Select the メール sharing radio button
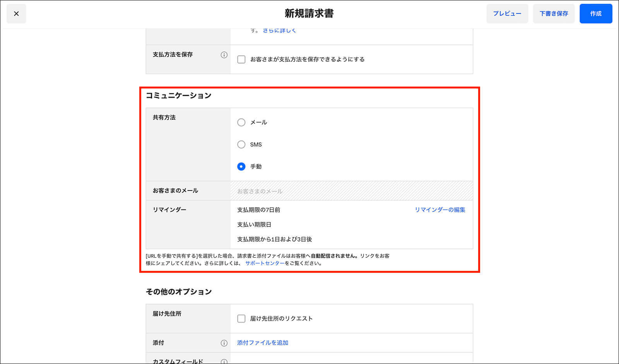 (241, 122)
